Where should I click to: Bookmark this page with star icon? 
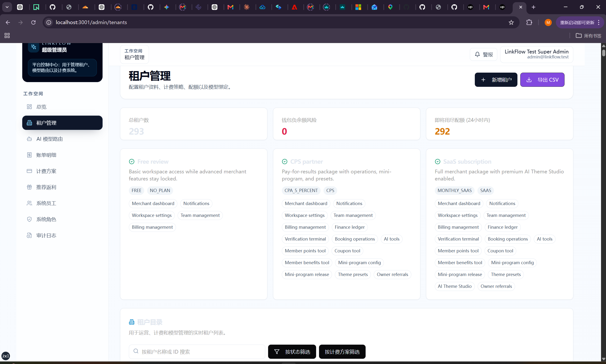click(511, 22)
